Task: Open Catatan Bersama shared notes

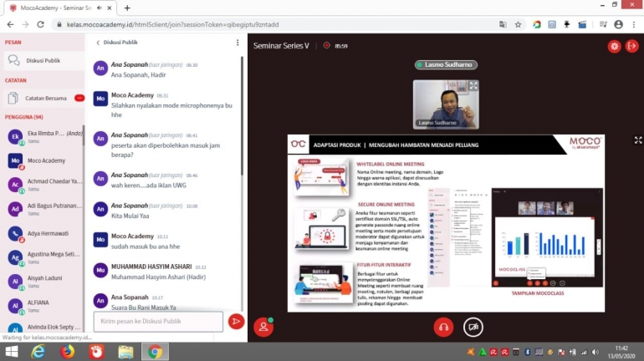Action: point(43,98)
